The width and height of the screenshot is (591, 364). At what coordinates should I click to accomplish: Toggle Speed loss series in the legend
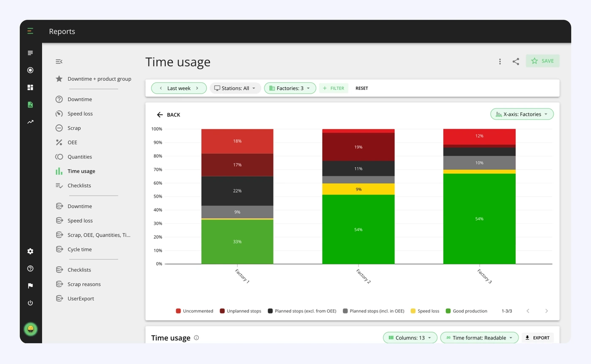[x=425, y=311]
